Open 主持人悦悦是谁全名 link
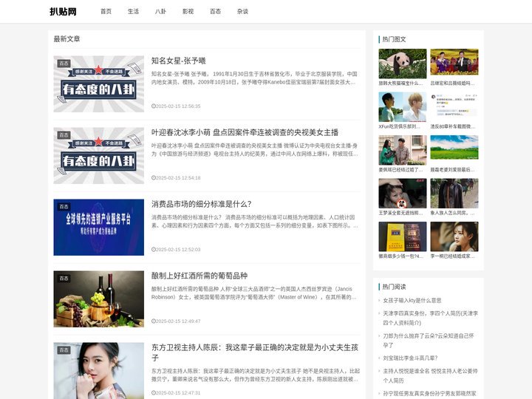532x399 pixels. pos(430,376)
